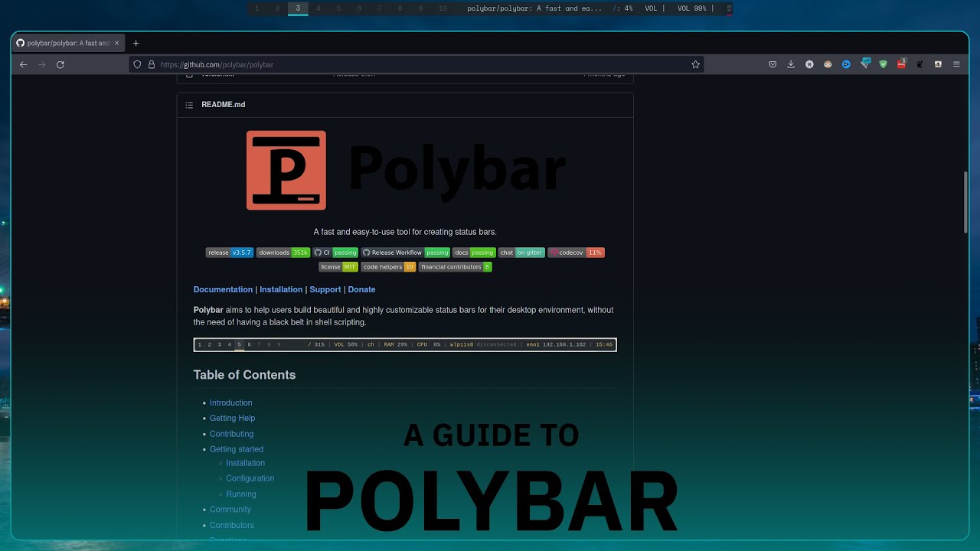Click the green shield adblock icon
980x551 pixels.
pyautogui.click(x=883, y=64)
